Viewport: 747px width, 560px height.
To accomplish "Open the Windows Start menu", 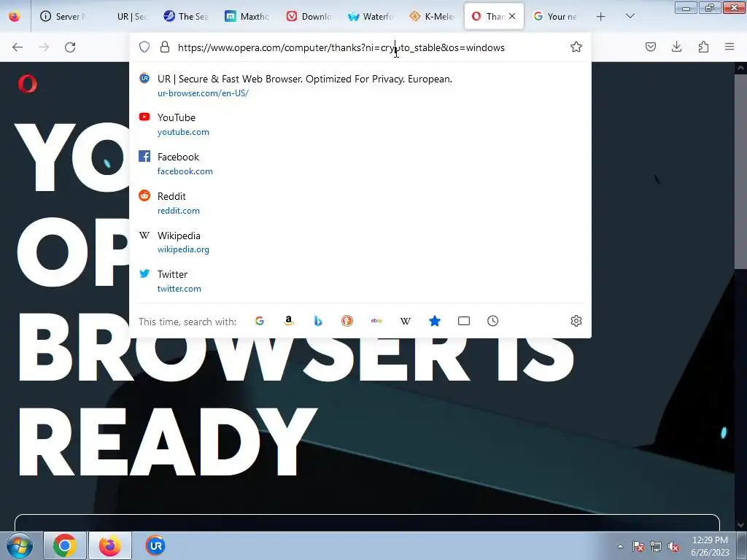I will pyautogui.click(x=19, y=545).
